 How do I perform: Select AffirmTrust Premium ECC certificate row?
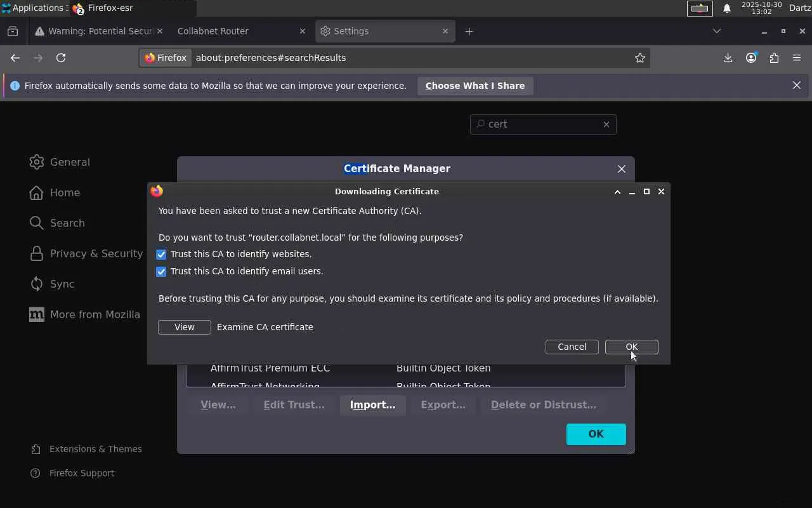[405, 368]
